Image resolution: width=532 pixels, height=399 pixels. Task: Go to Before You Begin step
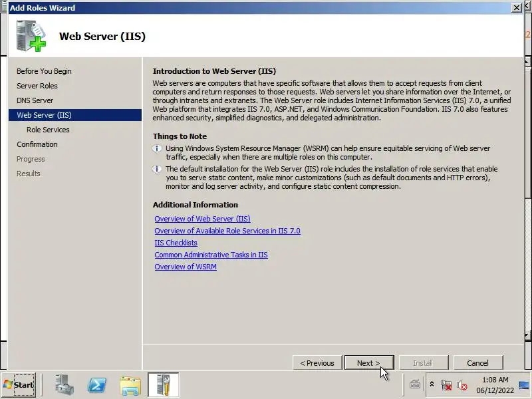point(44,71)
